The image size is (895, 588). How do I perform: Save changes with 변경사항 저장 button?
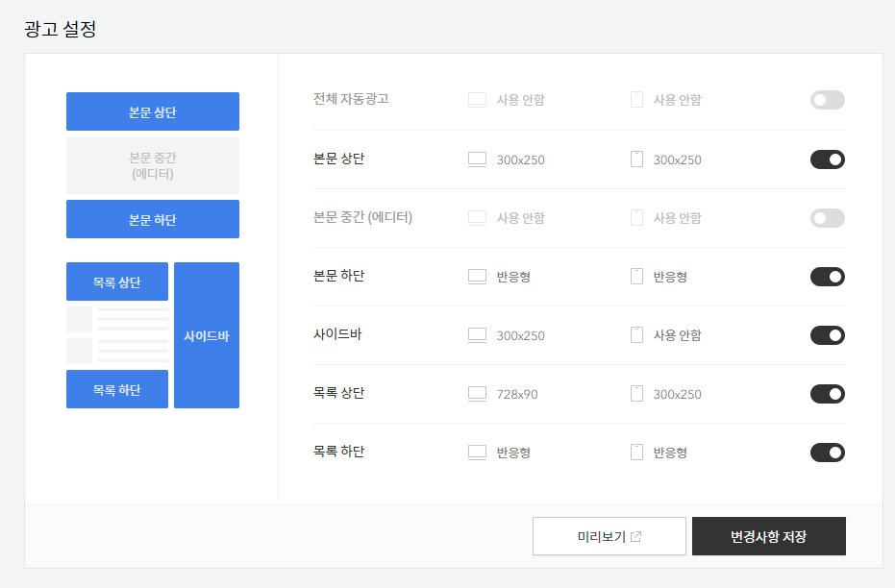pyautogui.click(x=769, y=536)
